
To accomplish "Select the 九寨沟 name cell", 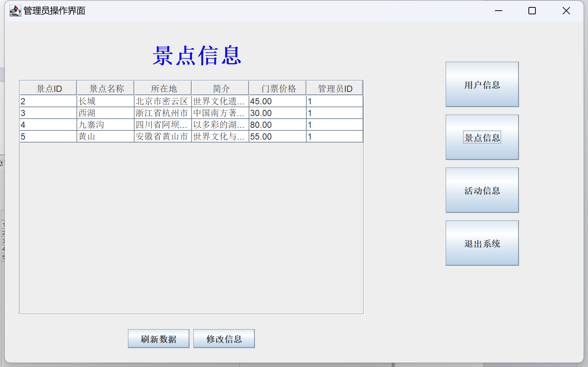I will (106, 125).
